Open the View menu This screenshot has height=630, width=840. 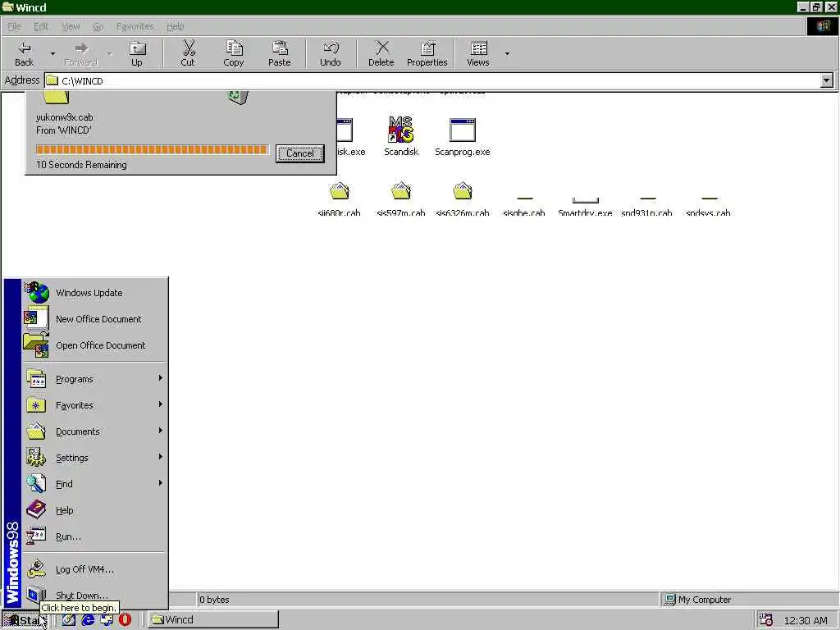pos(71,26)
